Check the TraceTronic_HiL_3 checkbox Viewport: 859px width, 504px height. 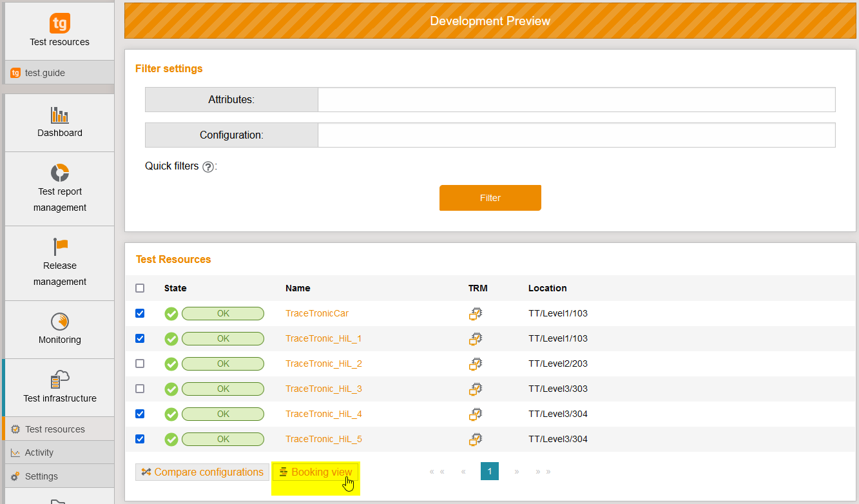click(140, 389)
